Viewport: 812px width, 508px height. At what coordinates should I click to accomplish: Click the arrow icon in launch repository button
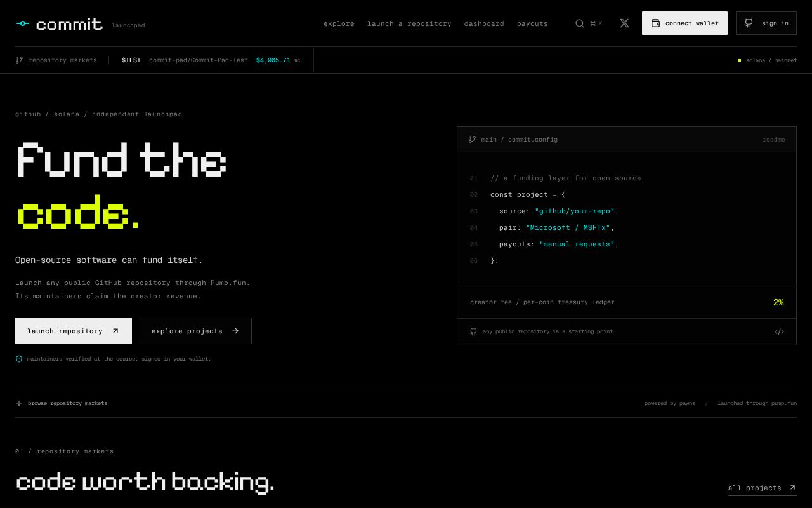[x=115, y=331]
